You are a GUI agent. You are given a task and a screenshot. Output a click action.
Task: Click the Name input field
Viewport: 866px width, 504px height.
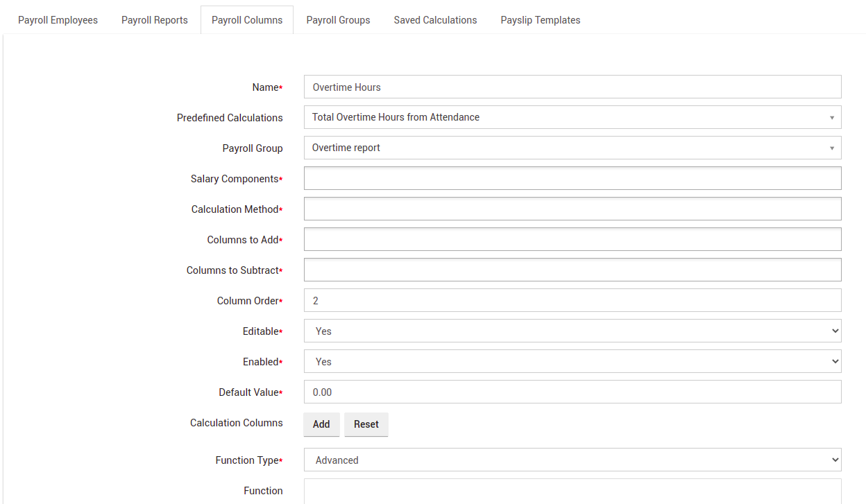(x=572, y=87)
